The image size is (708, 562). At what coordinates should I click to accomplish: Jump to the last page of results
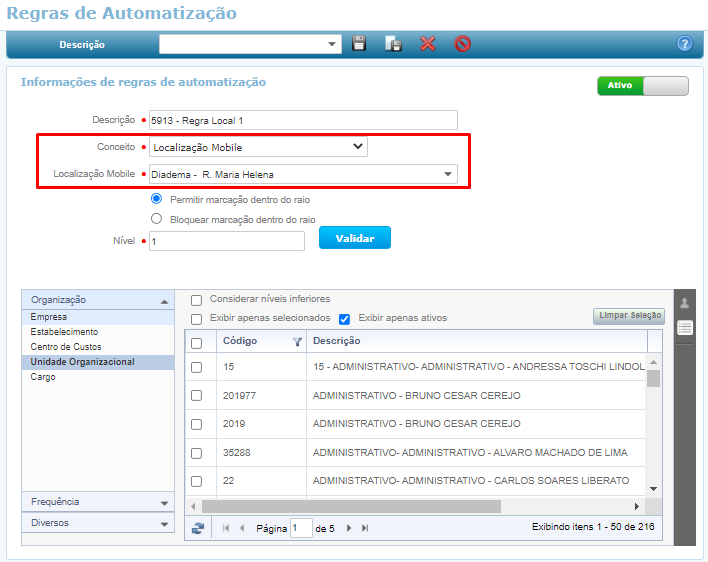coord(365,528)
